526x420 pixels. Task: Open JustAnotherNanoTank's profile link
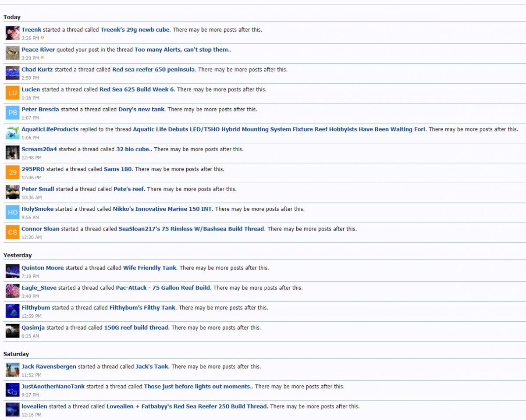click(x=53, y=387)
